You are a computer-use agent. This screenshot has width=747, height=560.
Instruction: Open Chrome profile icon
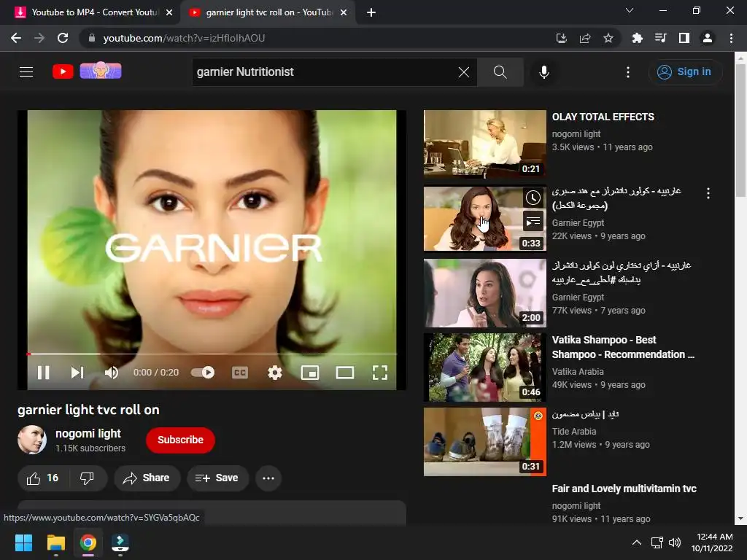708,38
